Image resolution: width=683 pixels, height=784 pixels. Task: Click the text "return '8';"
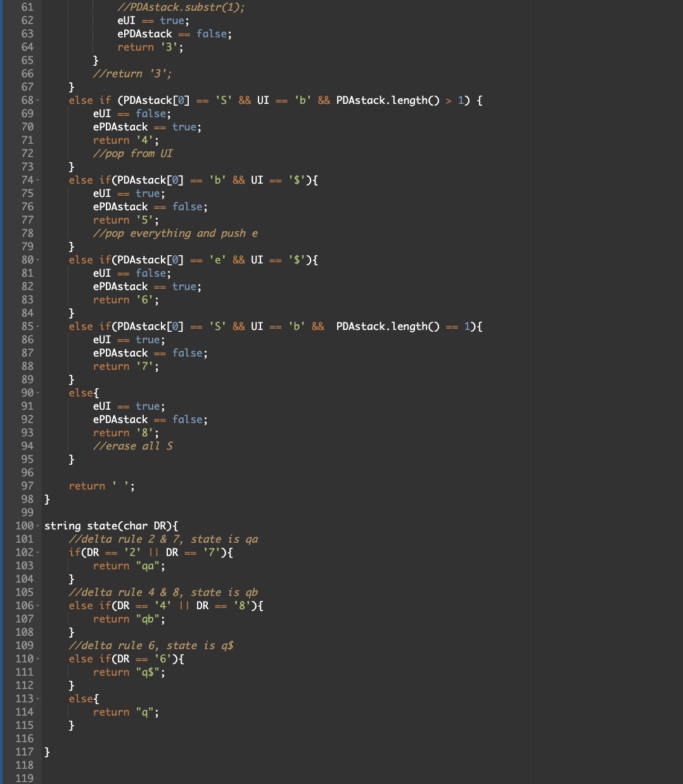coord(126,433)
